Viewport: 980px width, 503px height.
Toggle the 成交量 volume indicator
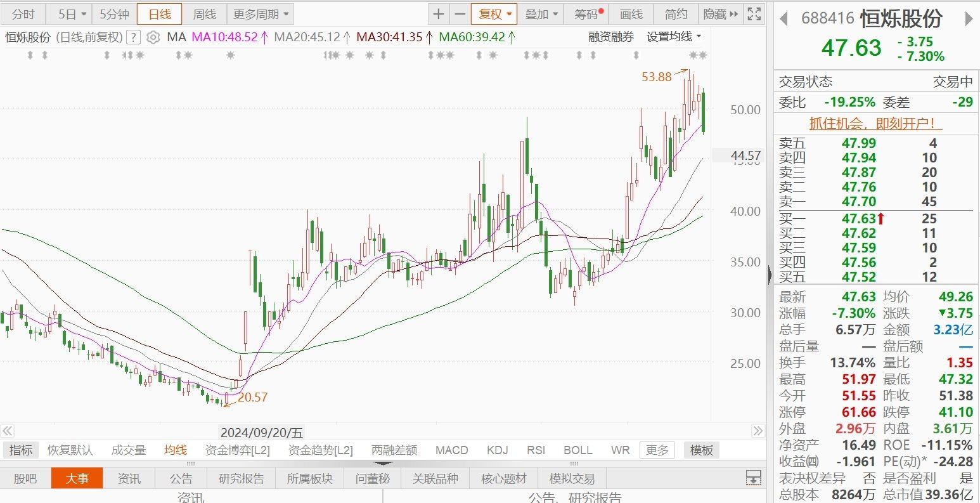coord(129,450)
